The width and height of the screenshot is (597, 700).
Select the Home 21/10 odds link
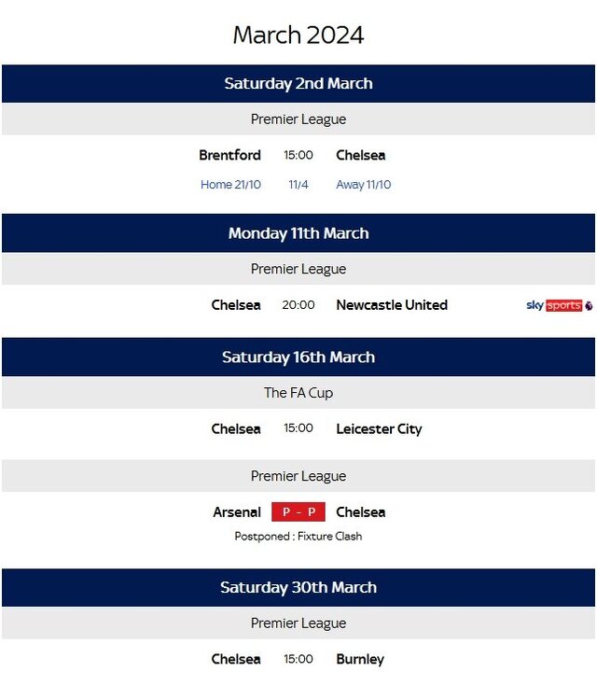coord(230,185)
